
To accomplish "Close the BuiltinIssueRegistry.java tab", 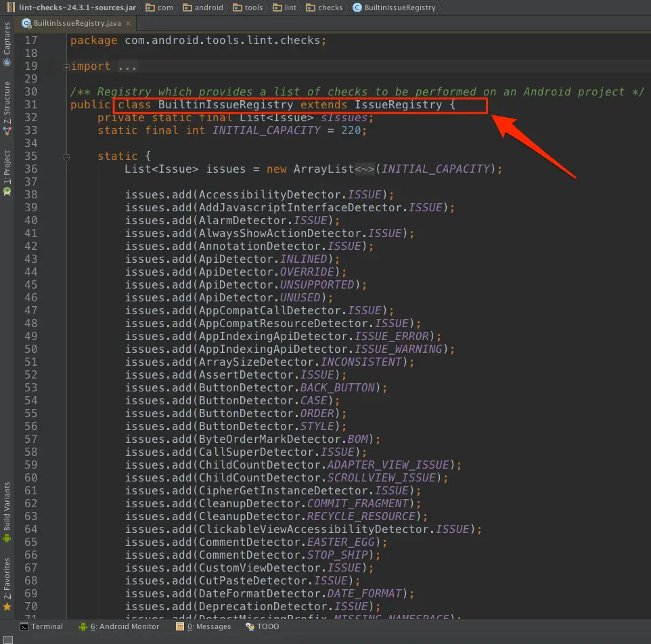I will (129, 23).
